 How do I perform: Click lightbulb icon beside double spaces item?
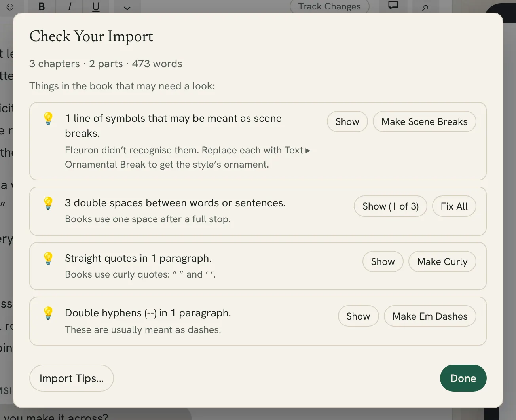coord(48,203)
